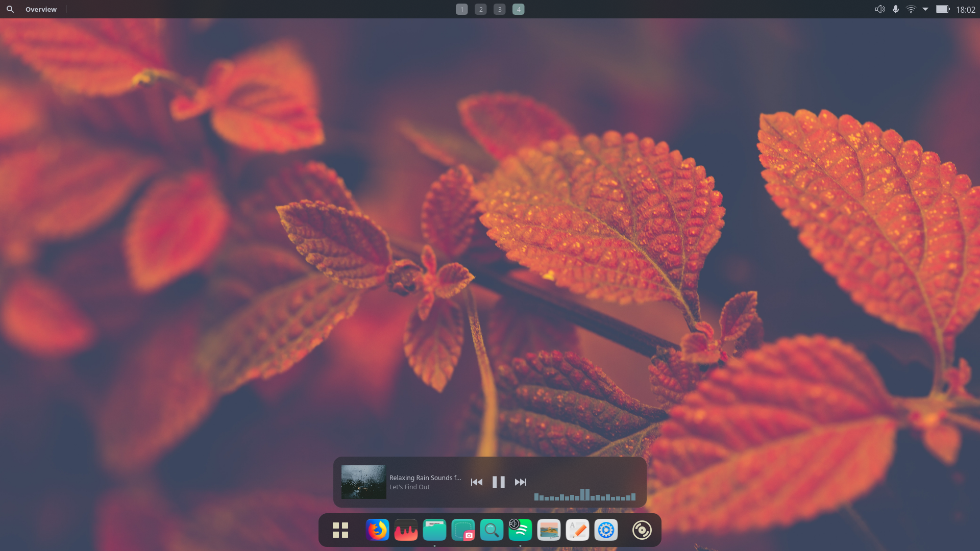
Task: Click the artist text Let's Find Out
Action: pos(409,487)
